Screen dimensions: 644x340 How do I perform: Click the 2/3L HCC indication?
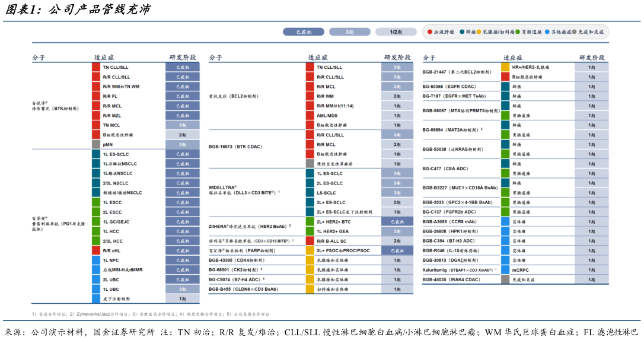[113, 241]
